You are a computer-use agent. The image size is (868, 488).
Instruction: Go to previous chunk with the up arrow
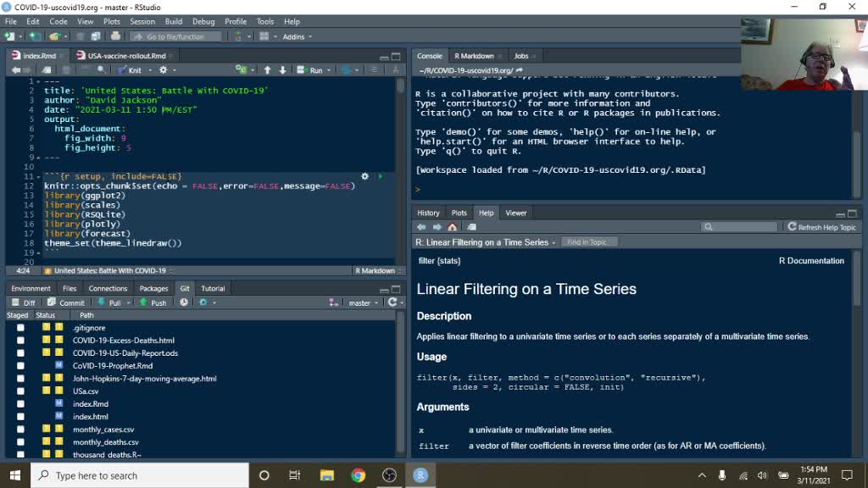(x=267, y=70)
